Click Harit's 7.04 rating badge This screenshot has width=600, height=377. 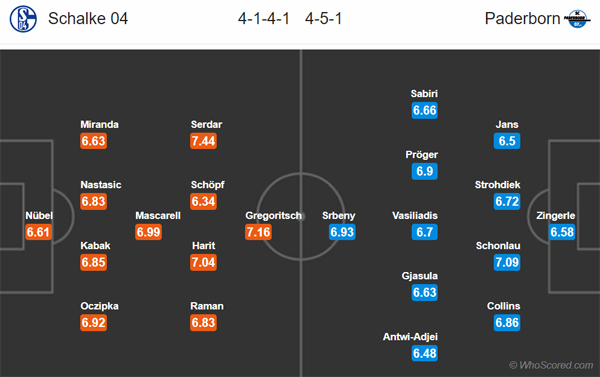click(203, 262)
